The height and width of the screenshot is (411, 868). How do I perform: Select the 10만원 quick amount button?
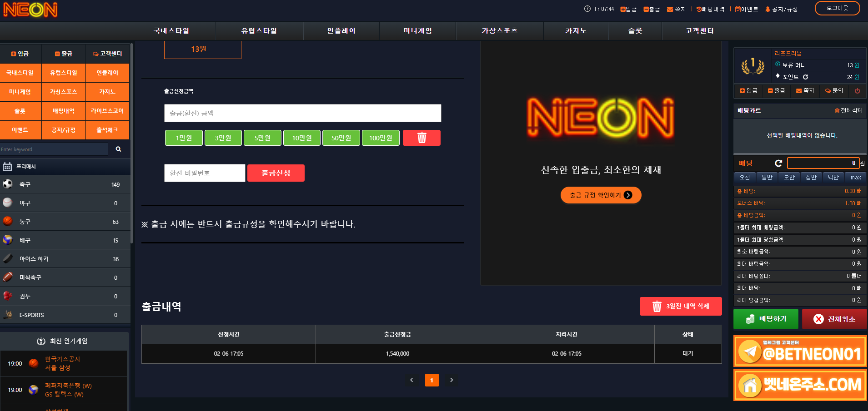point(301,138)
